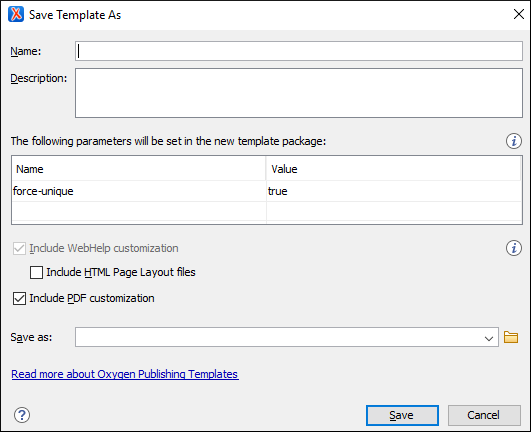Click the parameters info icon
Screen dimensions: 531x432
coord(513,141)
